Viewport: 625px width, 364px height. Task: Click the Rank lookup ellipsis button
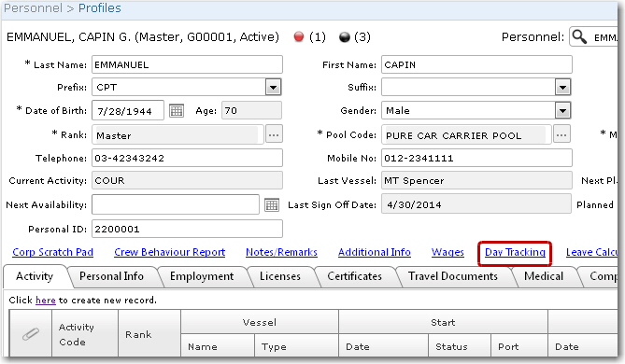pos(274,134)
